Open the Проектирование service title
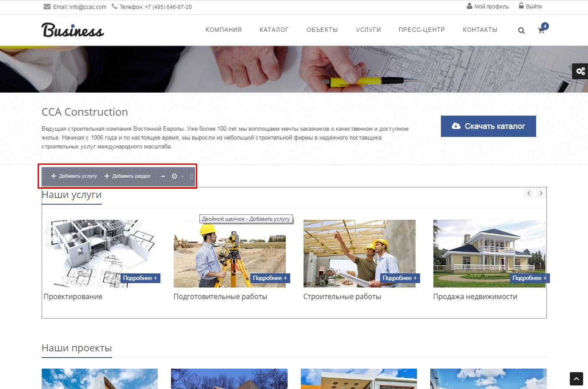 73,297
